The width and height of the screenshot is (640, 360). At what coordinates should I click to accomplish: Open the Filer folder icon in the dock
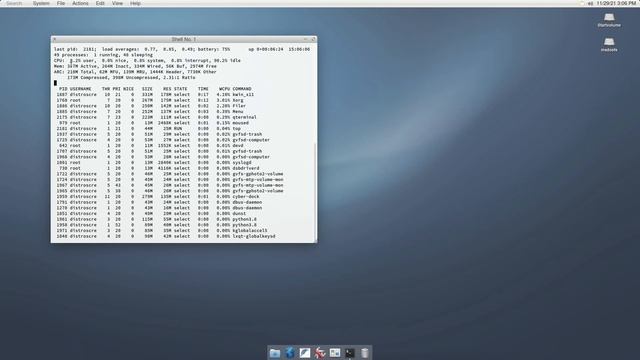(275, 353)
